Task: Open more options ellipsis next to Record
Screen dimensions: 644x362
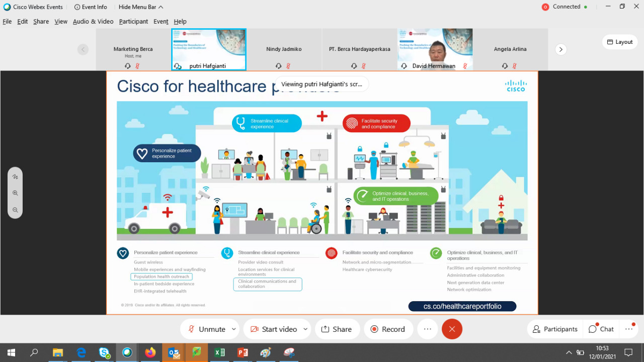Action: click(428, 329)
